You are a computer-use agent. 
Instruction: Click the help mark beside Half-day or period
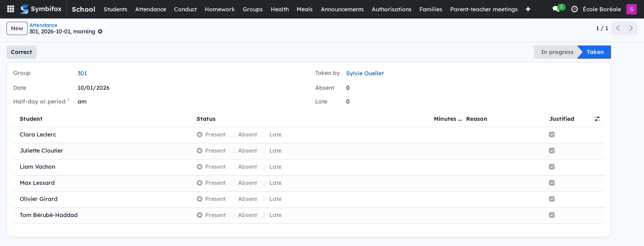click(68, 100)
